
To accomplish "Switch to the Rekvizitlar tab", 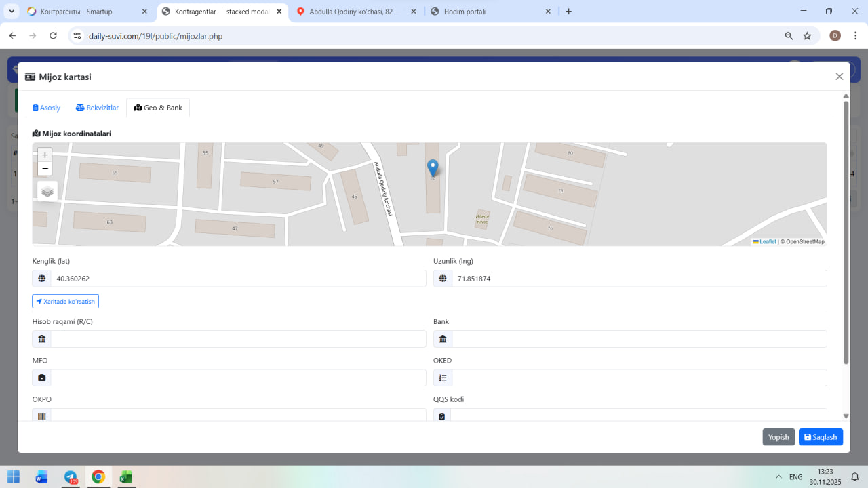I will click(97, 108).
